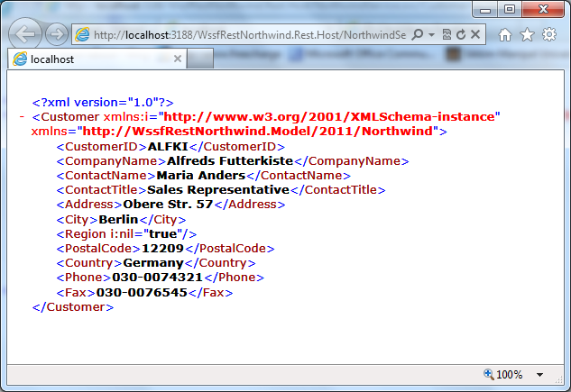The image size is (571, 392).
Task: Maximize the browser window
Action: [509, 9]
